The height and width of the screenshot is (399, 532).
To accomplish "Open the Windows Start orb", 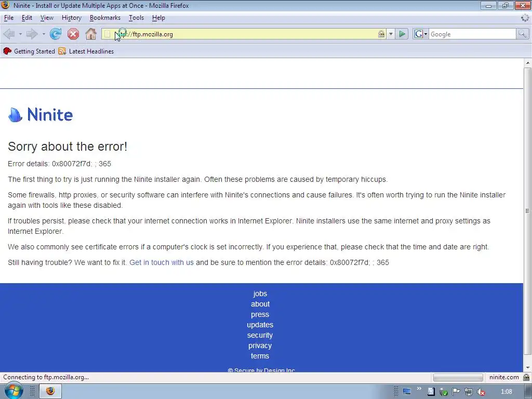I will [x=13, y=391].
